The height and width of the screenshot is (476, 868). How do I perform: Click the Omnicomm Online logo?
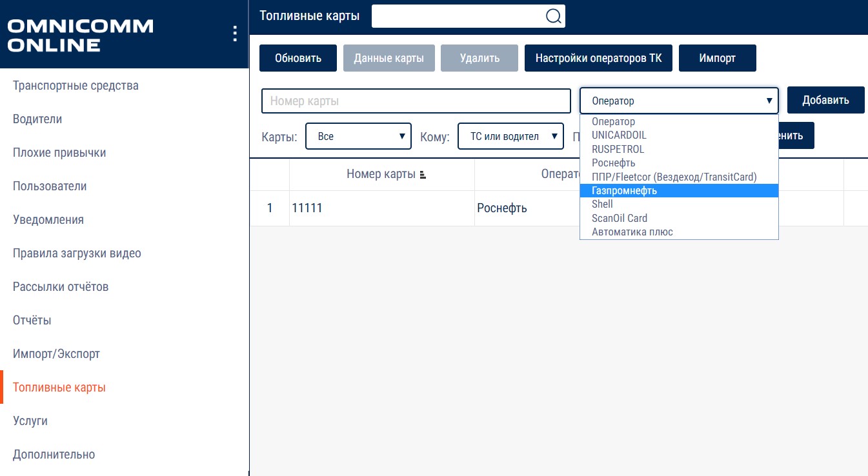pos(80,35)
